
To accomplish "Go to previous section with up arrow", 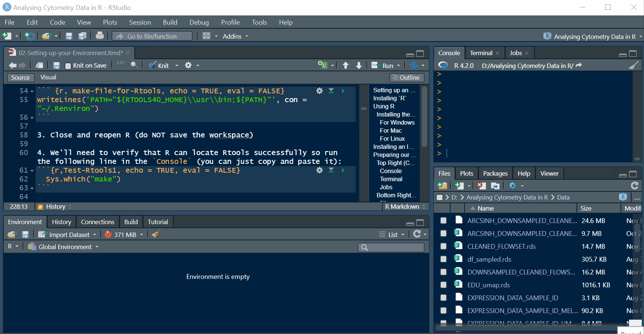I will pos(345,65).
